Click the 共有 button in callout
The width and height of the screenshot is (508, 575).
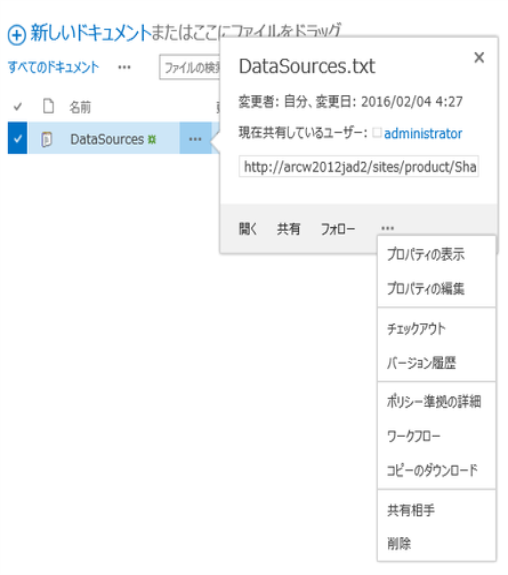[x=289, y=229]
